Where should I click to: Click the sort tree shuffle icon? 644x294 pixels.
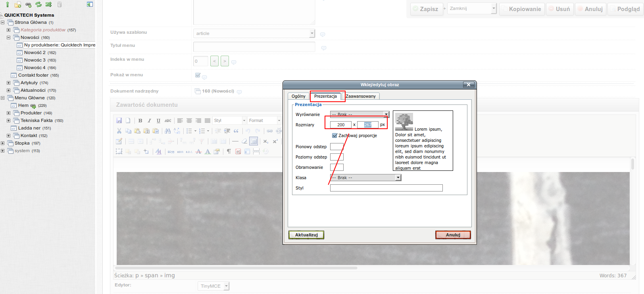click(x=49, y=5)
